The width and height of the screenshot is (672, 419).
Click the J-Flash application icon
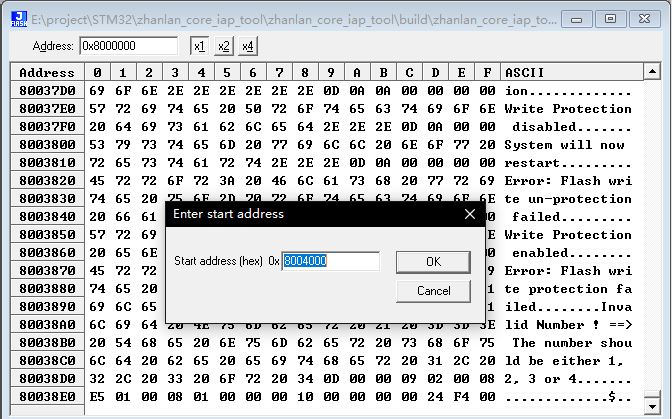[x=19, y=19]
